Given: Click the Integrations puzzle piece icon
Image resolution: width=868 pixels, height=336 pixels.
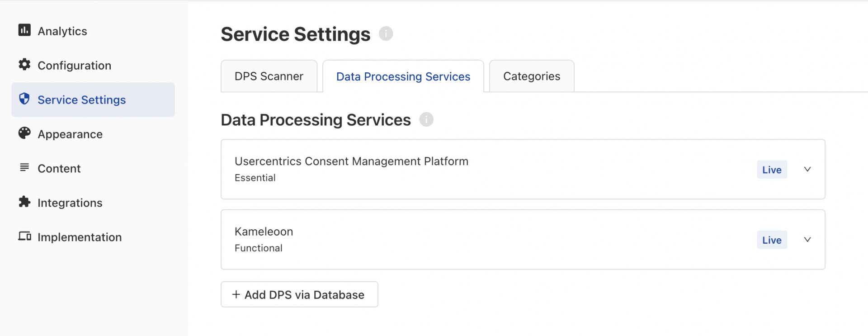Looking at the screenshot, I should tap(24, 202).
